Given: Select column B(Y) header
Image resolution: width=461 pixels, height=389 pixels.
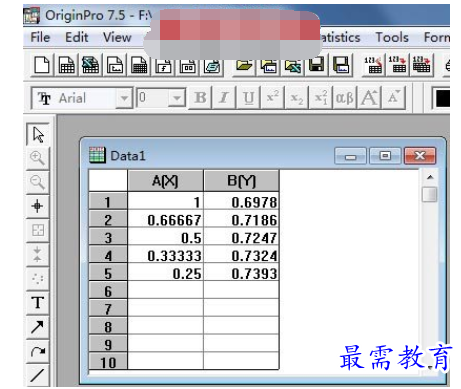Looking at the screenshot, I should pyautogui.click(x=241, y=181).
